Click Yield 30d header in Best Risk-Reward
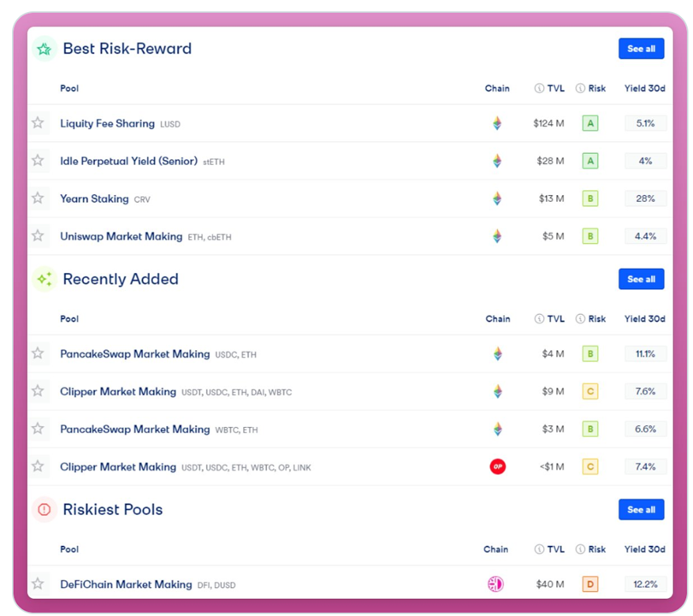 pos(644,88)
